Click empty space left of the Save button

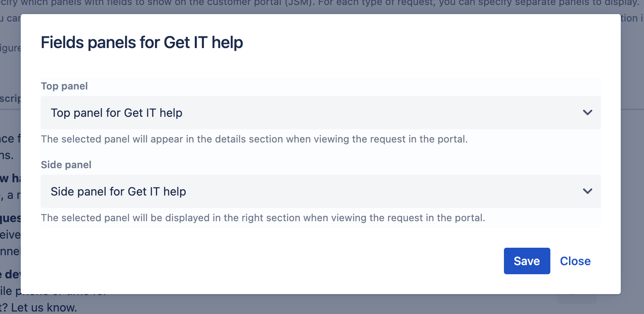click(269, 261)
